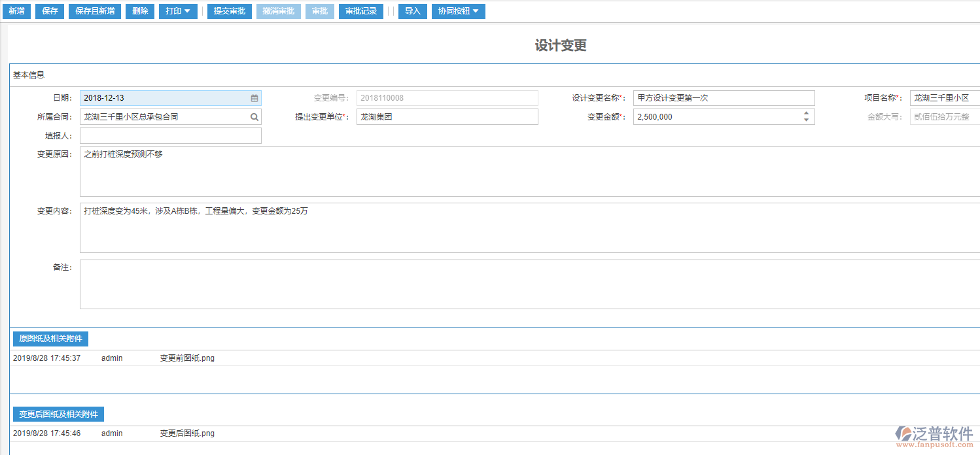Click the 保存且新增 button
The width and height of the screenshot is (980, 455).
click(x=94, y=11)
